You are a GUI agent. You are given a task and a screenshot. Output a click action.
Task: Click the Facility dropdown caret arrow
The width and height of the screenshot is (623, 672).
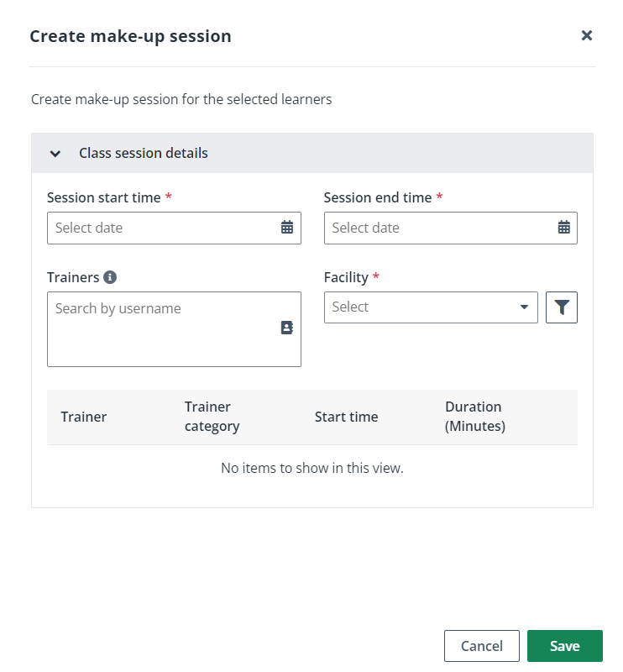point(525,307)
